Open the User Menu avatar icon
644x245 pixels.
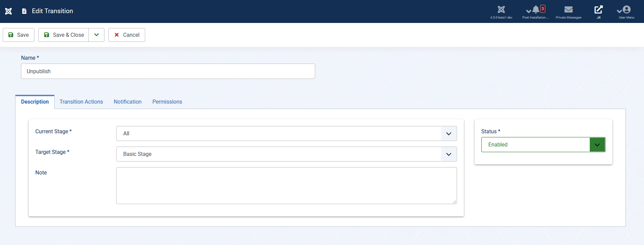coord(626,9)
